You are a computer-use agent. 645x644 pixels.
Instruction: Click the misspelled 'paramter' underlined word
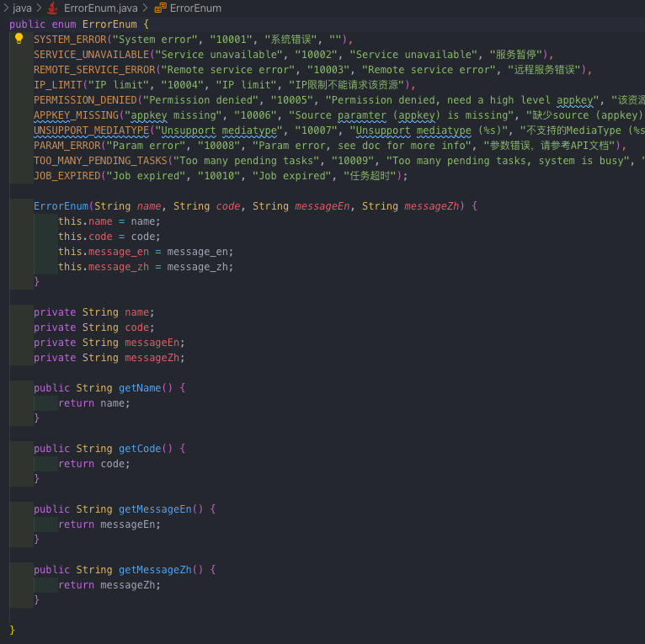point(362,115)
